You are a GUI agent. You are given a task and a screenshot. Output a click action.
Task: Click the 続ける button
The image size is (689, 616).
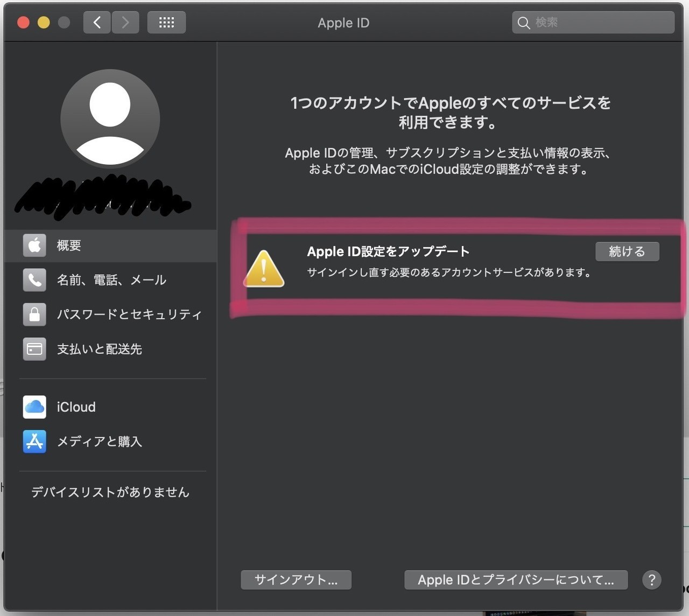click(627, 251)
